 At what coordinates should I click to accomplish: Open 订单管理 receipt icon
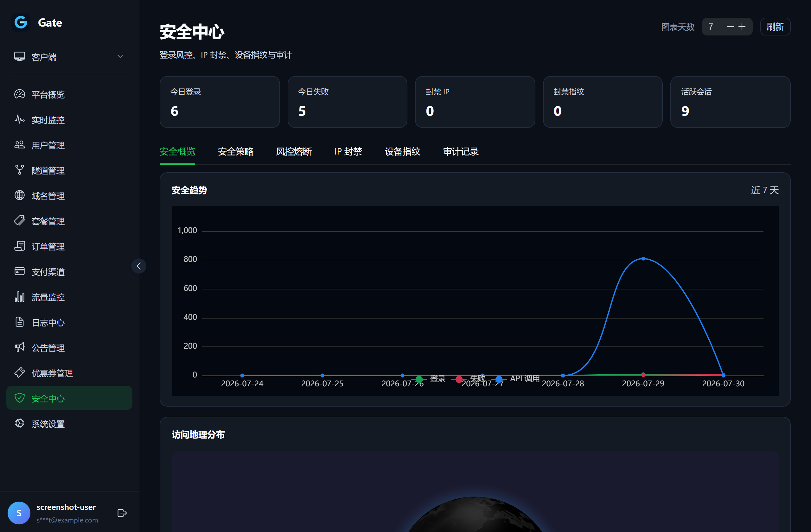coord(19,246)
